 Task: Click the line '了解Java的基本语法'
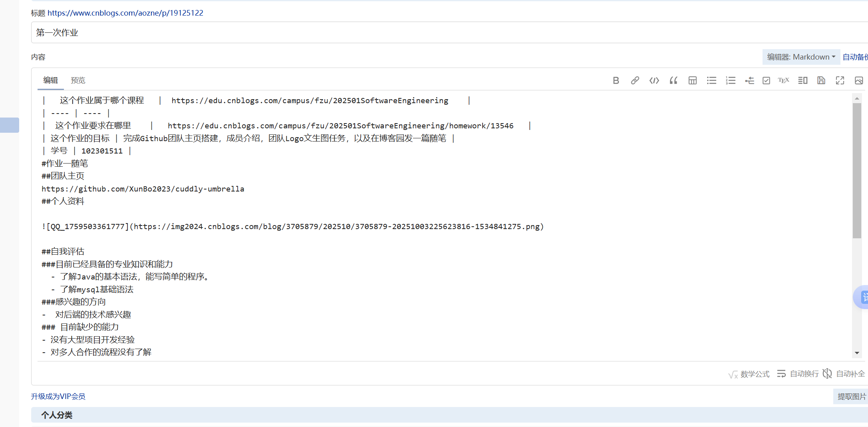pos(131,277)
